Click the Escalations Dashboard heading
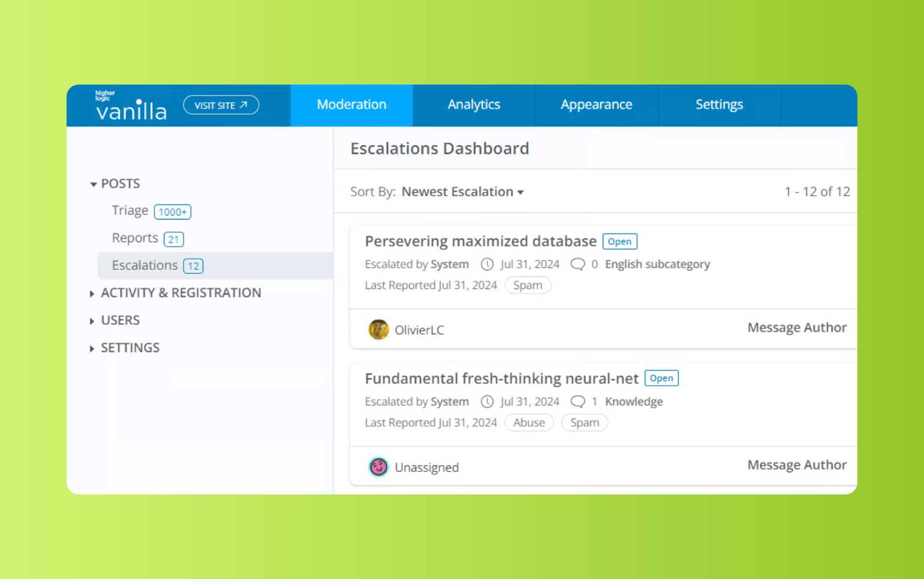 tap(439, 149)
